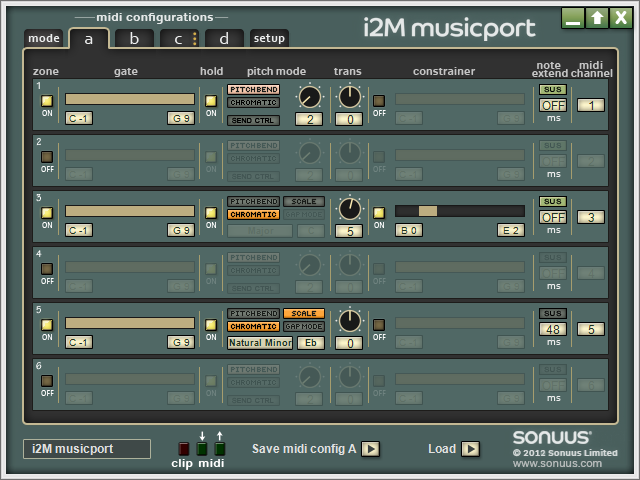
Task: Select midi configuration tab c
Action: tap(179, 39)
